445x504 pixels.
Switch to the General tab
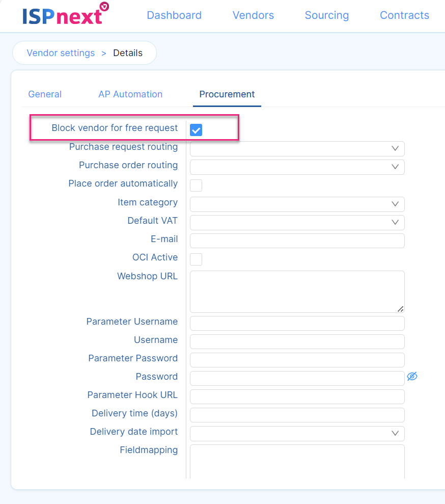pyautogui.click(x=45, y=94)
